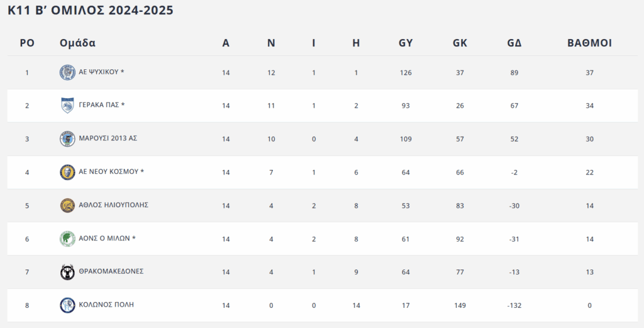644x328 pixels.
Task: Click the Ομάδα column header
Action: tap(77, 43)
